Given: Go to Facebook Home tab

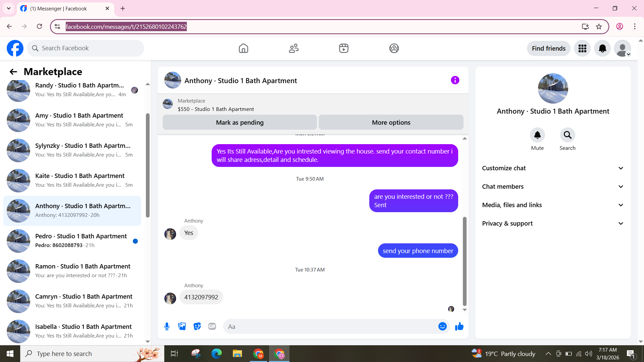Looking at the screenshot, I should [243, 49].
